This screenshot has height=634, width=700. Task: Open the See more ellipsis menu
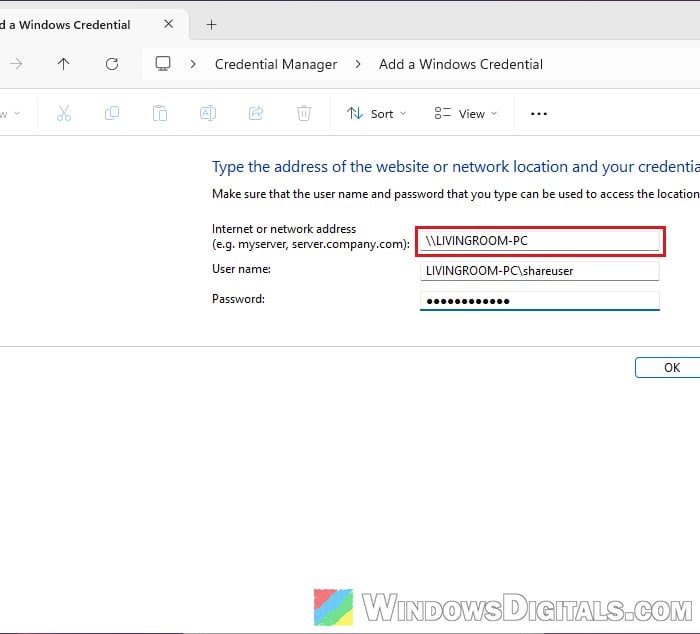(x=539, y=114)
